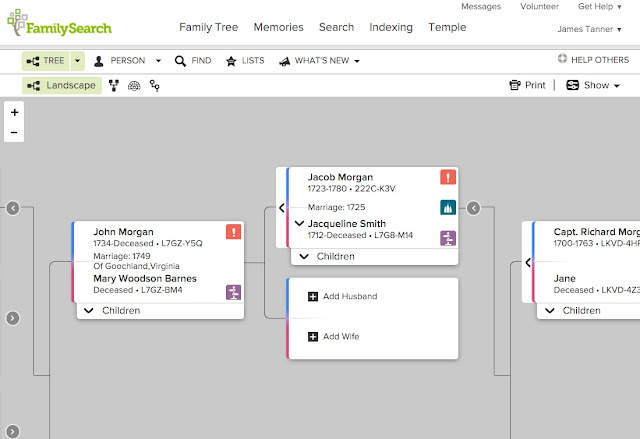Click the zoom out minus button

click(14, 132)
